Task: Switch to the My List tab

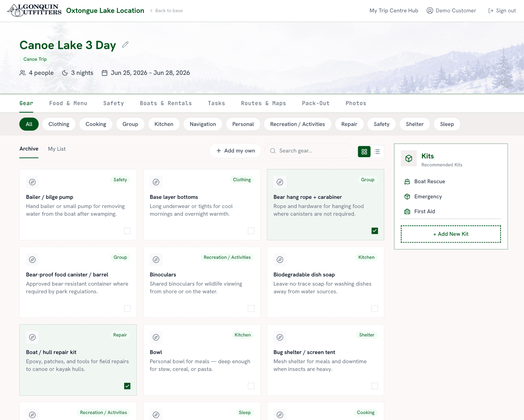Action: click(57, 149)
